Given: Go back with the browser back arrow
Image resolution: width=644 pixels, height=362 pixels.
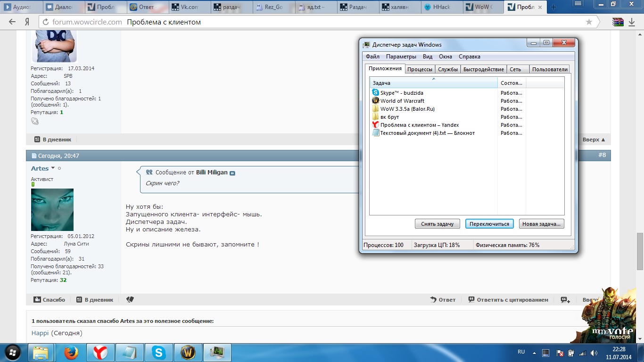Looking at the screenshot, I should [x=12, y=22].
